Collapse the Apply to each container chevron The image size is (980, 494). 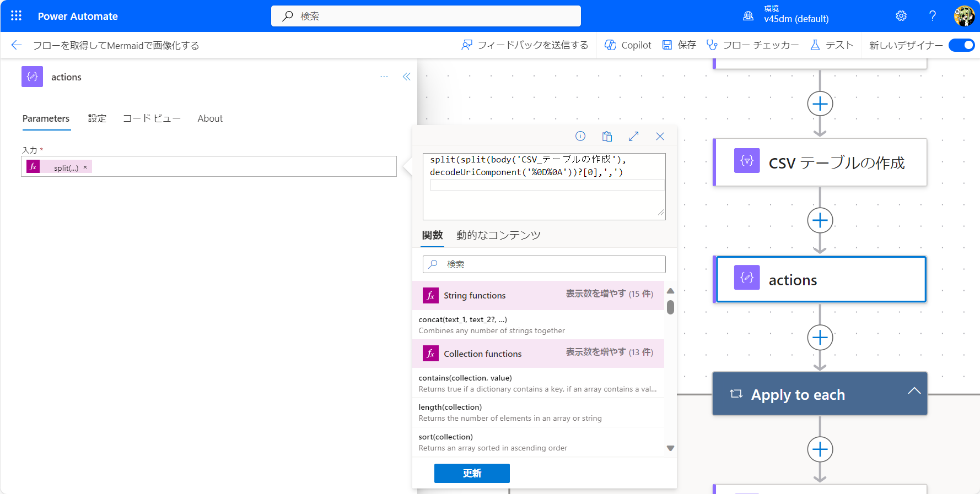pyautogui.click(x=914, y=391)
